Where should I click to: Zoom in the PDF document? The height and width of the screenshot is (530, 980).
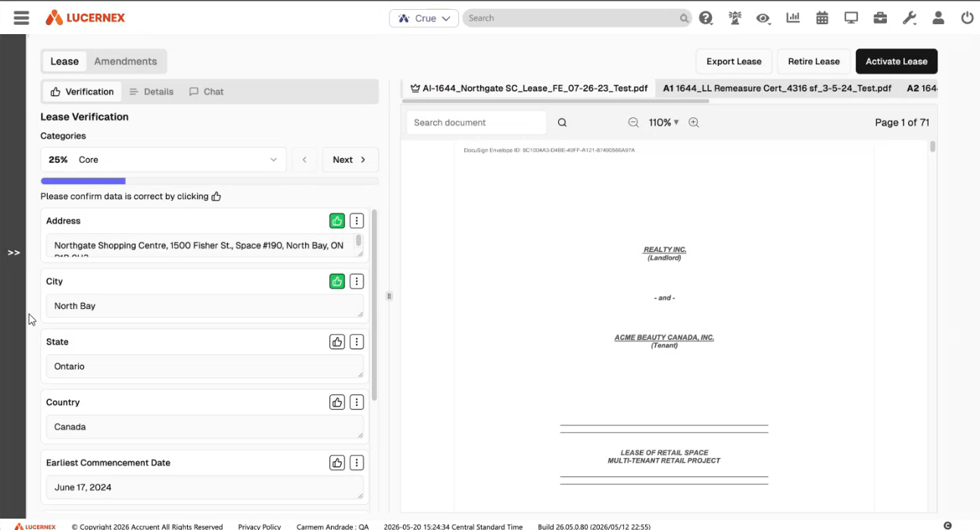(x=694, y=123)
